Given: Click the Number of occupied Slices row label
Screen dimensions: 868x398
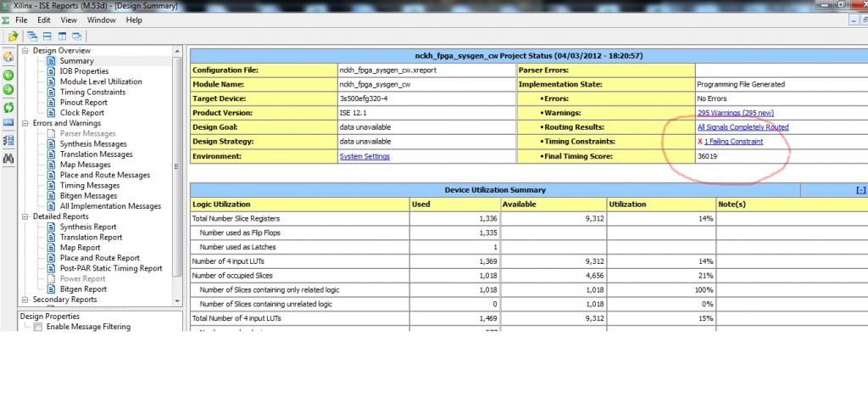Looking at the screenshot, I should [x=232, y=276].
